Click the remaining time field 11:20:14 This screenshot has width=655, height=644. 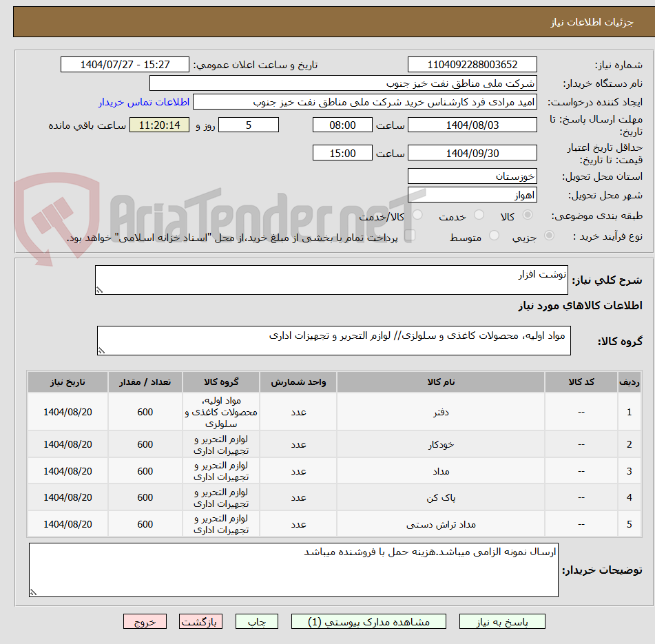tap(159, 125)
